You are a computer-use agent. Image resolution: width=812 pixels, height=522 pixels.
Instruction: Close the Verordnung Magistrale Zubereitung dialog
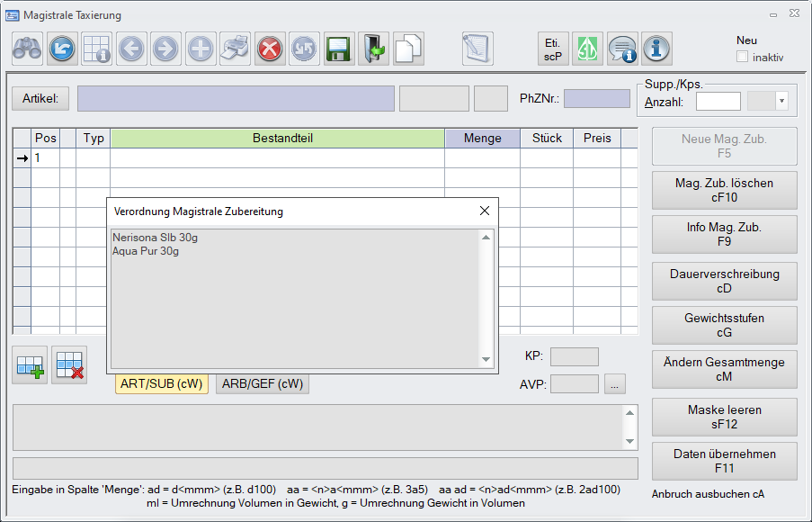click(484, 211)
